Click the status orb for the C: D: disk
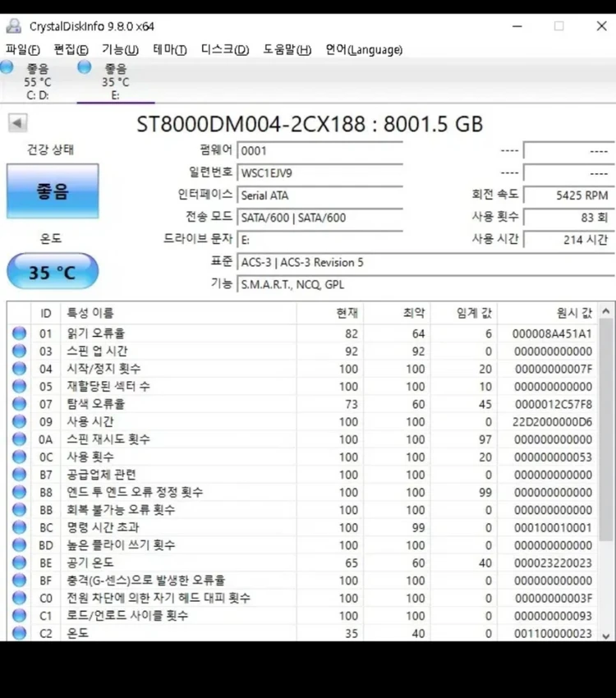Image resolution: width=616 pixels, height=698 pixels. 7,67
